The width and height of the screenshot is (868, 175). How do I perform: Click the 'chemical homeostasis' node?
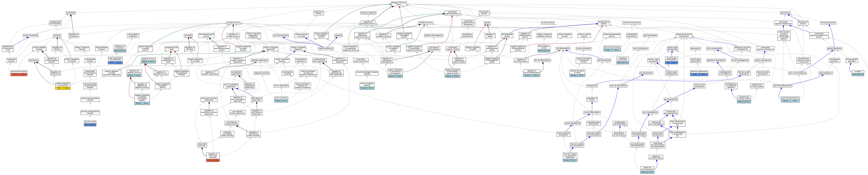coord(632,23)
